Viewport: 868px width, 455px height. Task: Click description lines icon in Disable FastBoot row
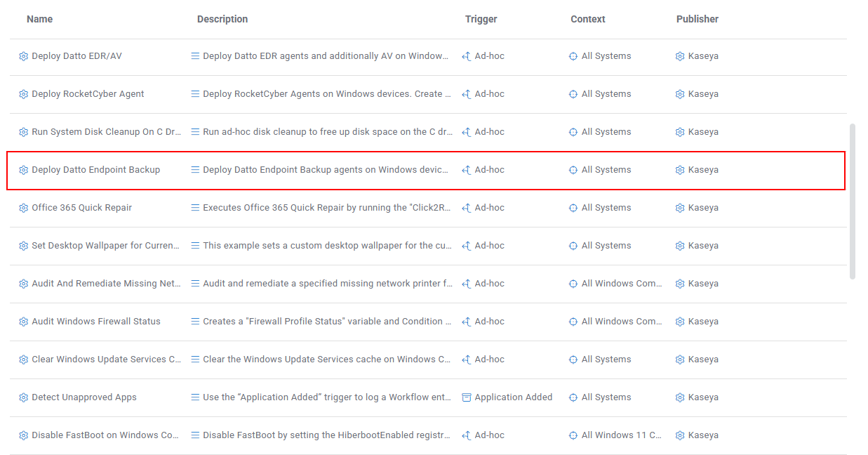[x=195, y=435]
